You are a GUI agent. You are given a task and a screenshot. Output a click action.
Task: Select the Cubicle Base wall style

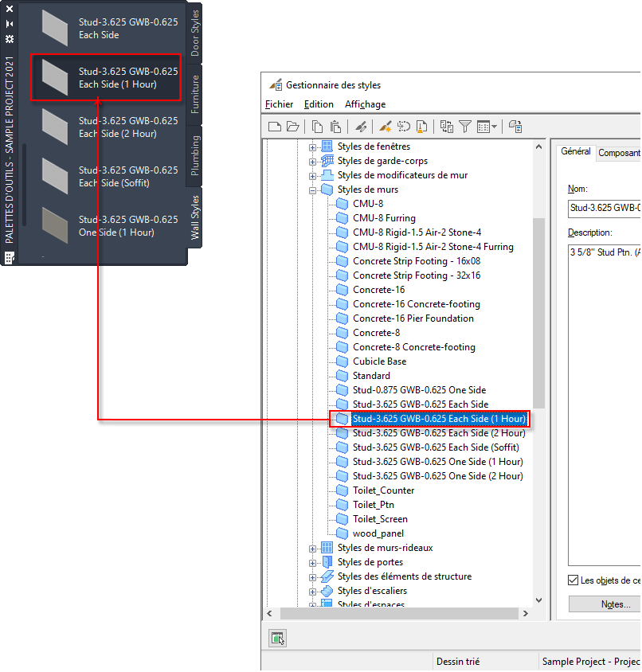pos(379,361)
